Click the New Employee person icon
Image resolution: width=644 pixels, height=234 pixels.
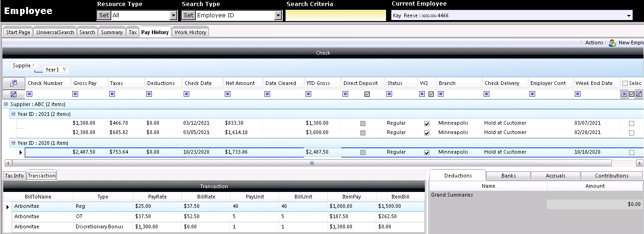[612, 43]
